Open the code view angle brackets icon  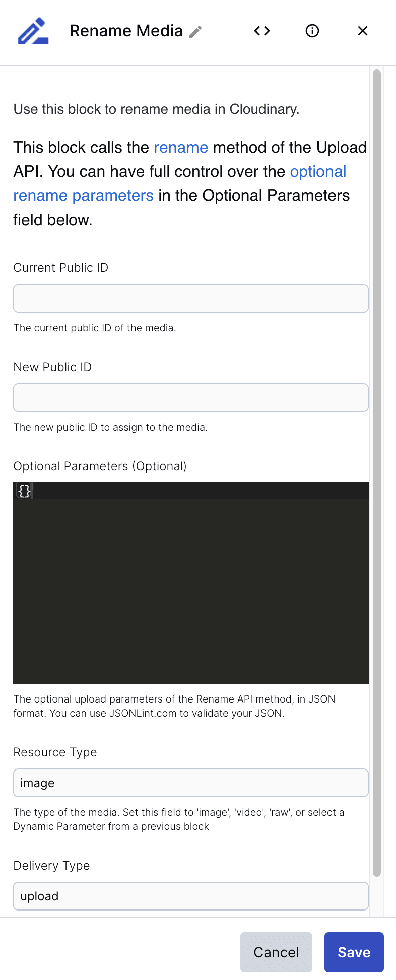coord(262,31)
